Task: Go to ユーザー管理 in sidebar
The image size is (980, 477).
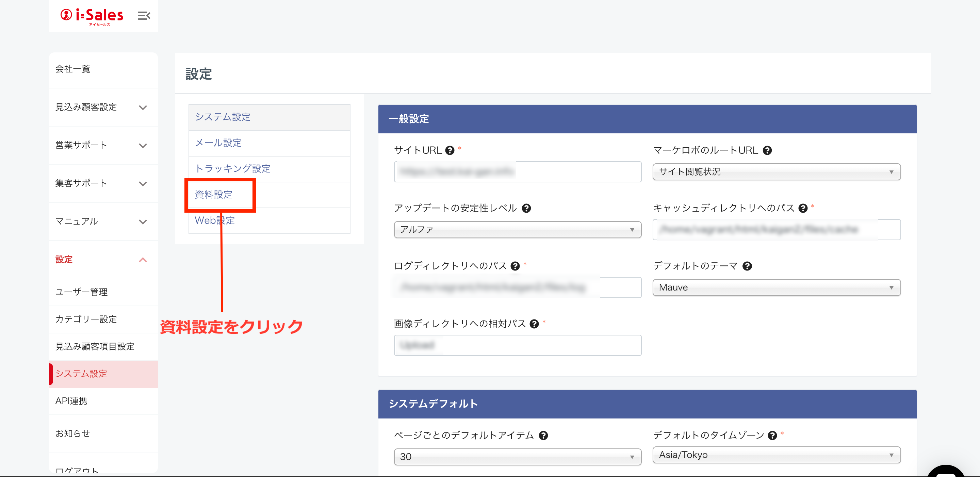Action: pos(81,292)
